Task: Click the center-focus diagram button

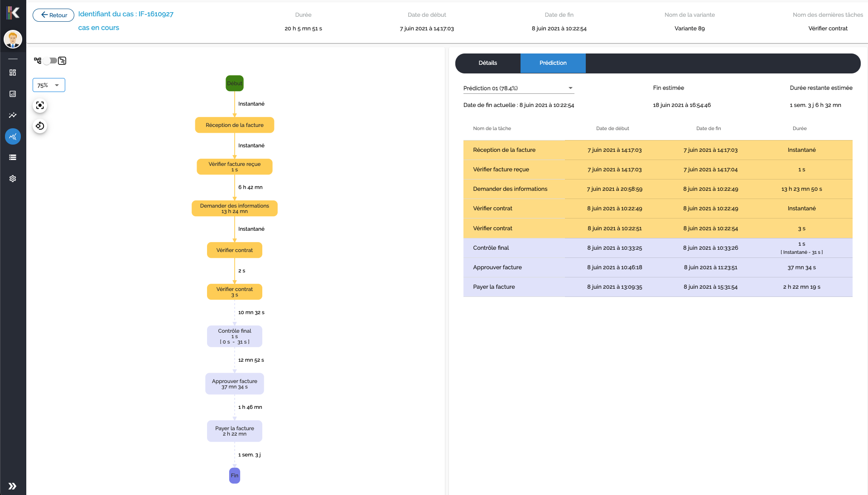Action: coord(40,106)
